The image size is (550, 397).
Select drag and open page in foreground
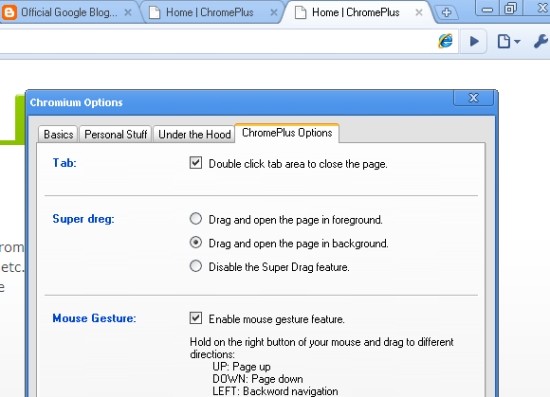click(196, 219)
